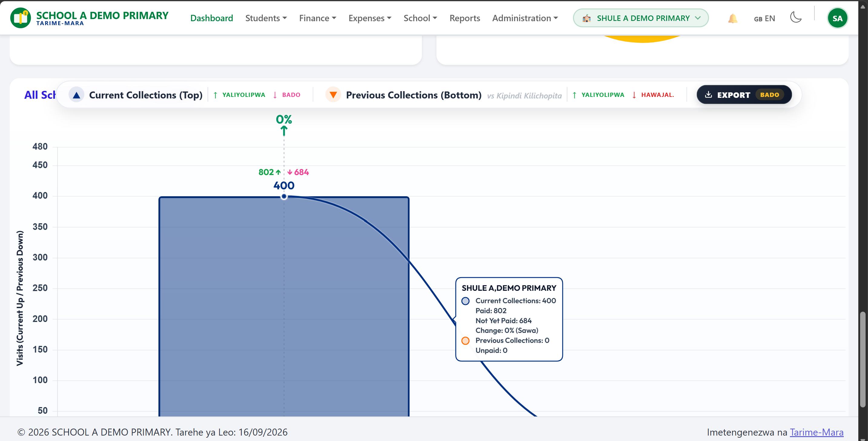
Task: Open the Reports menu item
Action: [x=465, y=18]
